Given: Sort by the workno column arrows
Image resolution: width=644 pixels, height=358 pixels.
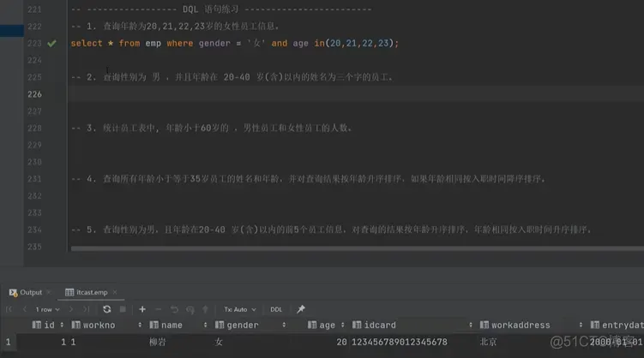Looking at the screenshot, I should [140, 325].
